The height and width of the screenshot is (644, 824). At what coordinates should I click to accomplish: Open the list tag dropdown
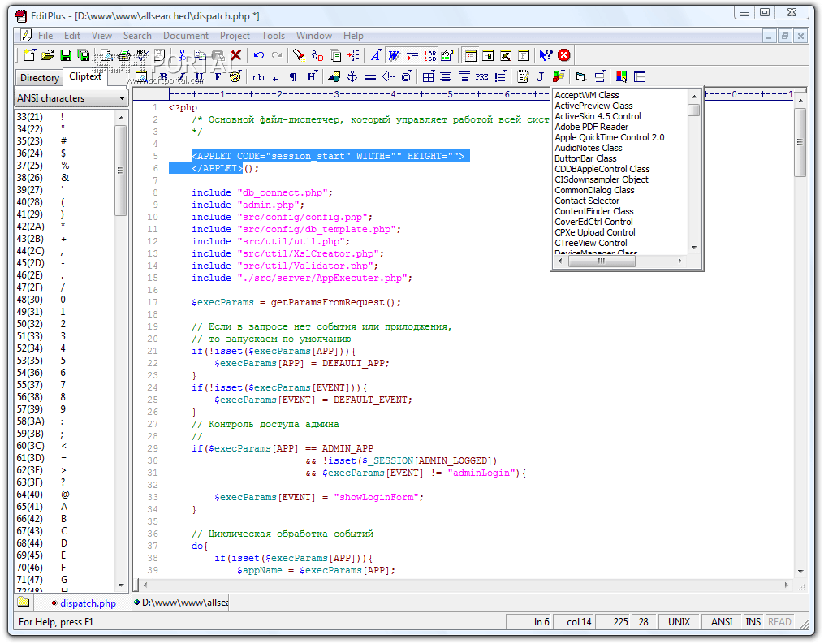tap(500, 77)
